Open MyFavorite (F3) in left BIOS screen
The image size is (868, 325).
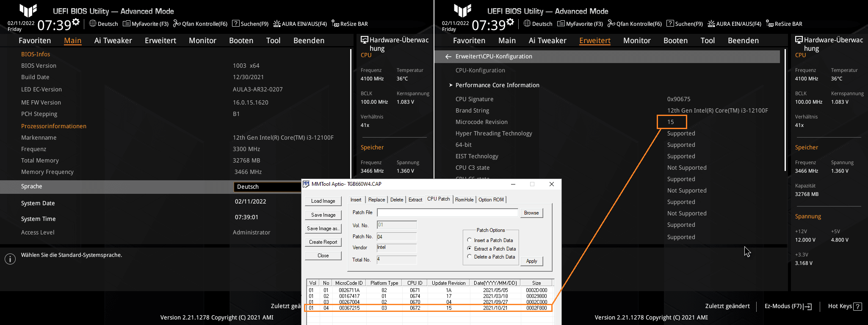point(146,24)
